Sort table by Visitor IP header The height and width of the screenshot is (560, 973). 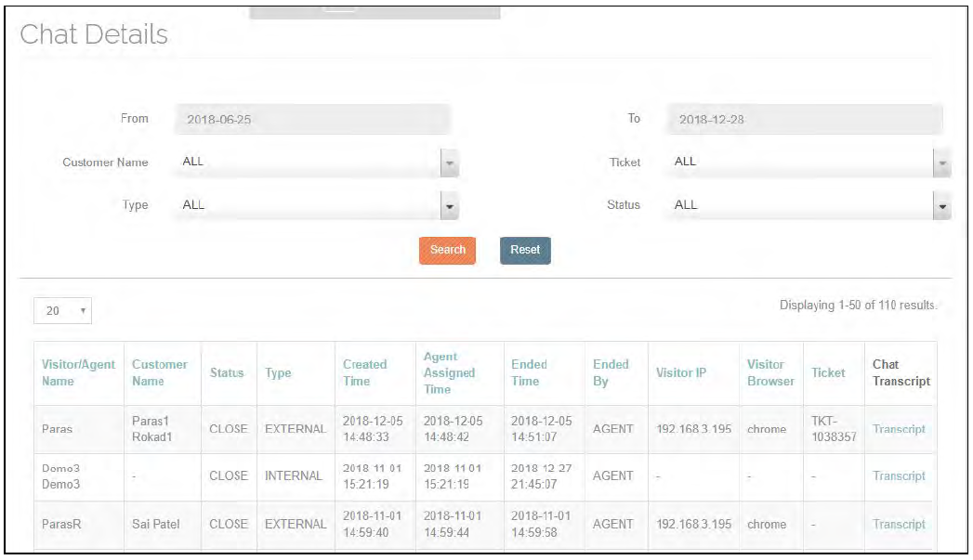[x=680, y=372]
